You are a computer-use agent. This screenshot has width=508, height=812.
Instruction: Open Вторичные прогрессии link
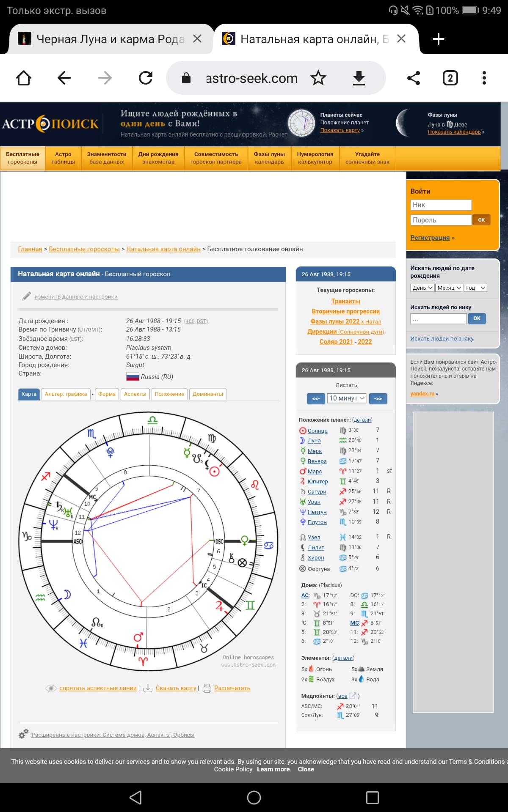click(346, 311)
